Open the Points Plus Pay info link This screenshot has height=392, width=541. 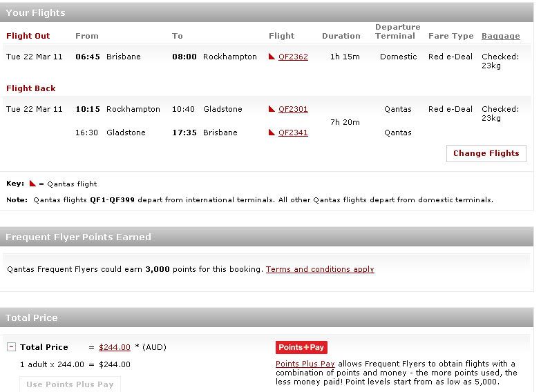click(x=305, y=364)
